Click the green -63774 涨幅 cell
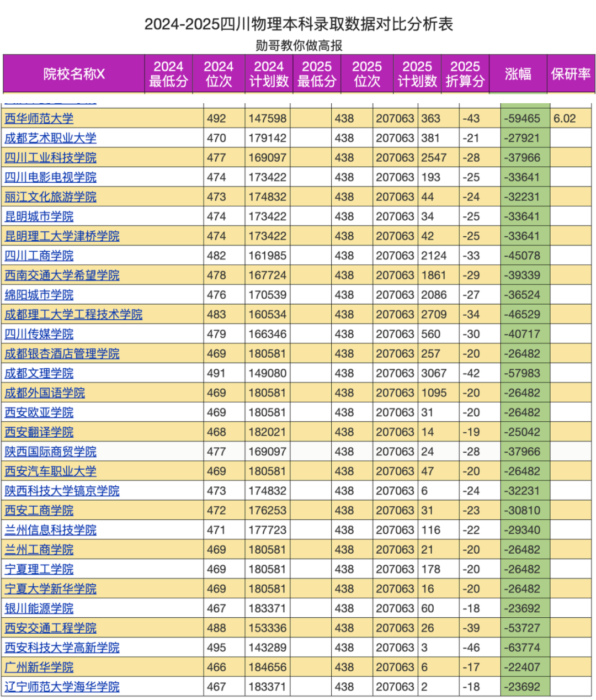This screenshot has height=700, width=596. tap(522, 648)
